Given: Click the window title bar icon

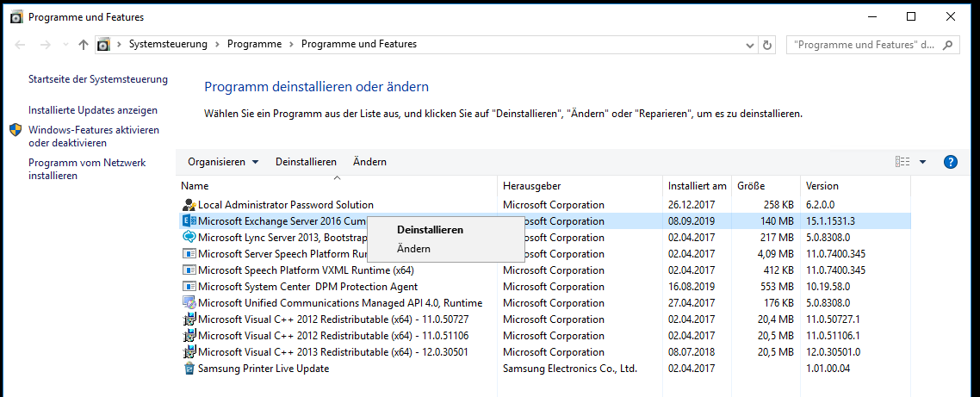Looking at the screenshot, I should (17, 17).
